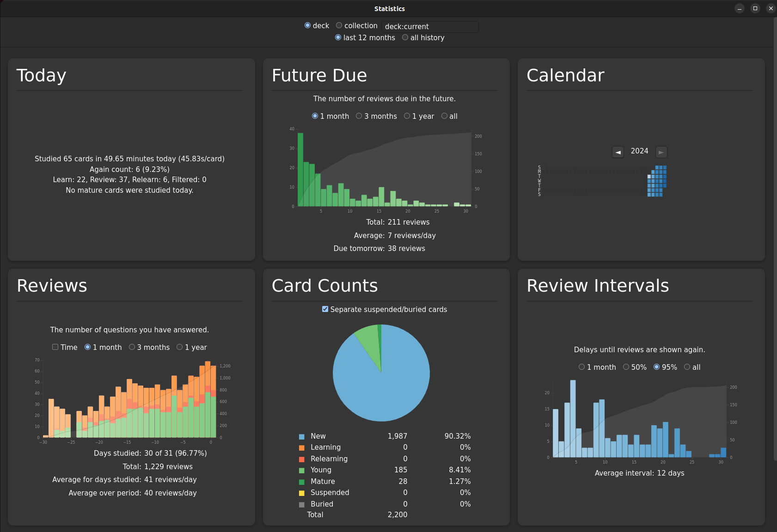The height and width of the screenshot is (532, 777).
Task: Click the vertical scrollbar on right edge
Action: point(775,231)
